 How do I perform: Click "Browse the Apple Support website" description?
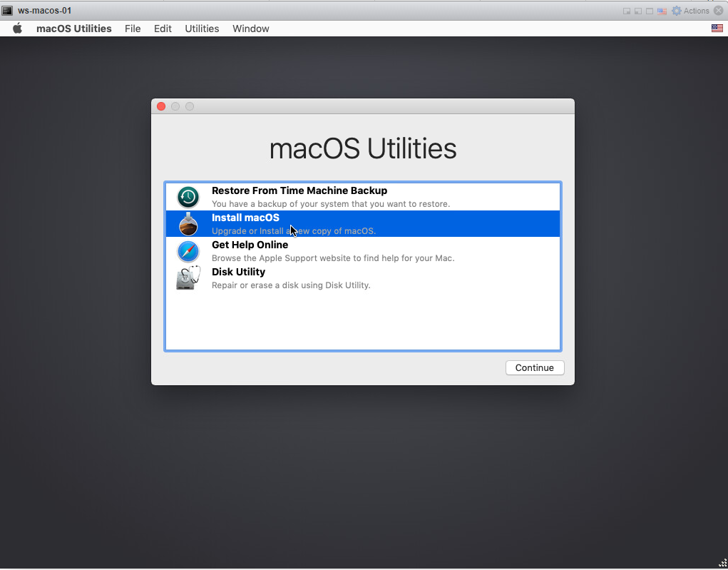click(333, 258)
